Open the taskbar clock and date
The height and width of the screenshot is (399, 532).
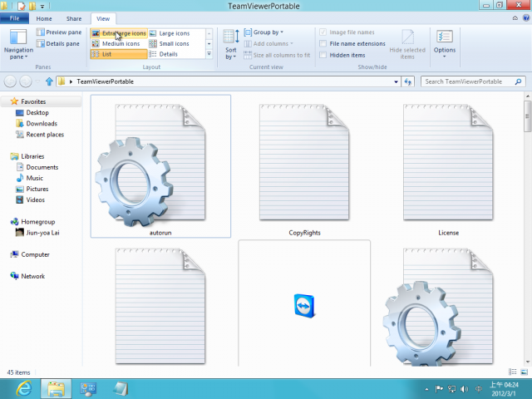pos(504,389)
